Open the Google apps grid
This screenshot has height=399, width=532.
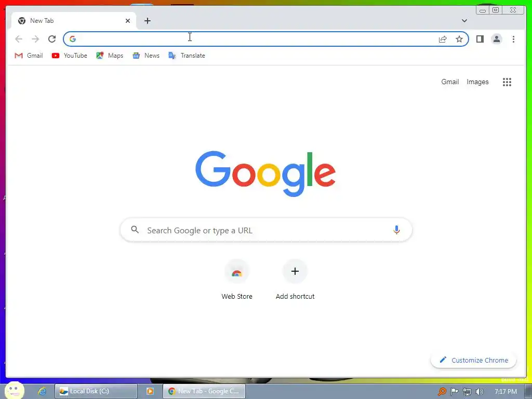pyautogui.click(x=507, y=82)
